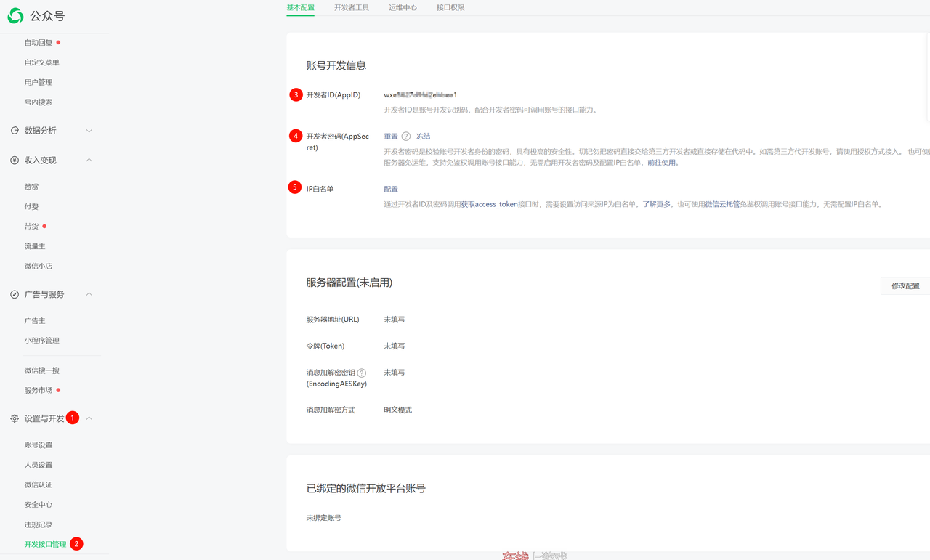The width and height of the screenshot is (930, 560).
Task: Switch to the 开发者工具 tab
Action: (x=352, y=8)
